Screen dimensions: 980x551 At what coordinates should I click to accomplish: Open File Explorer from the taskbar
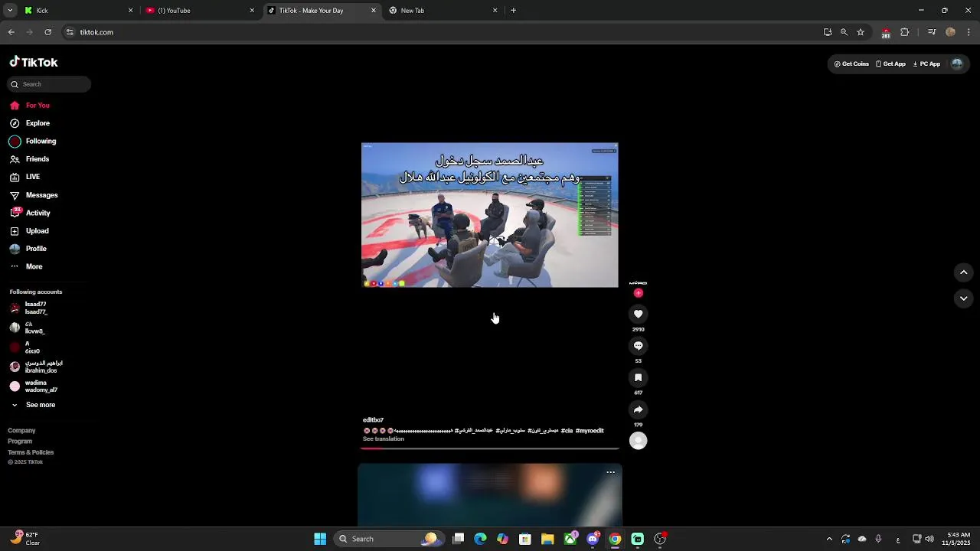click(x=547, y=539)
